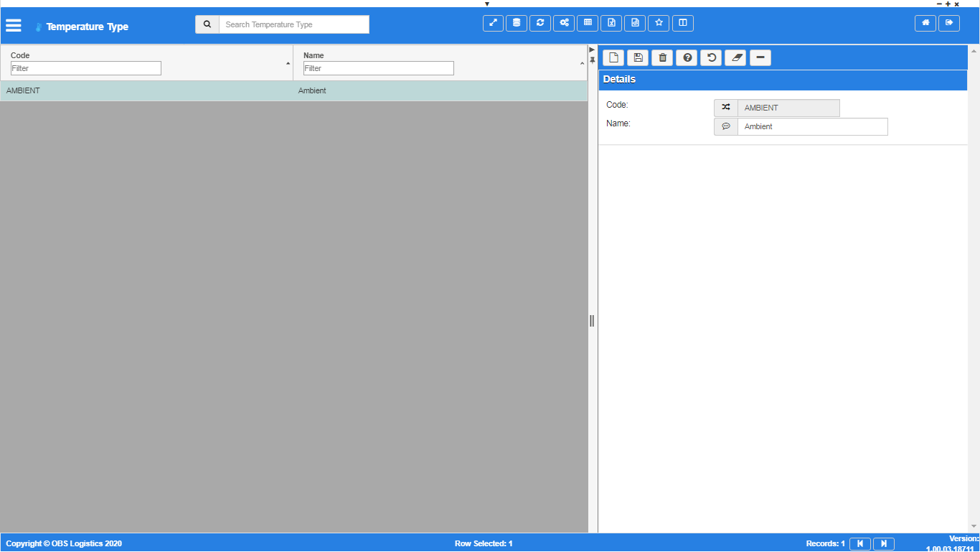
Task: Create new record with blank page icon
Action: [613, 57]
